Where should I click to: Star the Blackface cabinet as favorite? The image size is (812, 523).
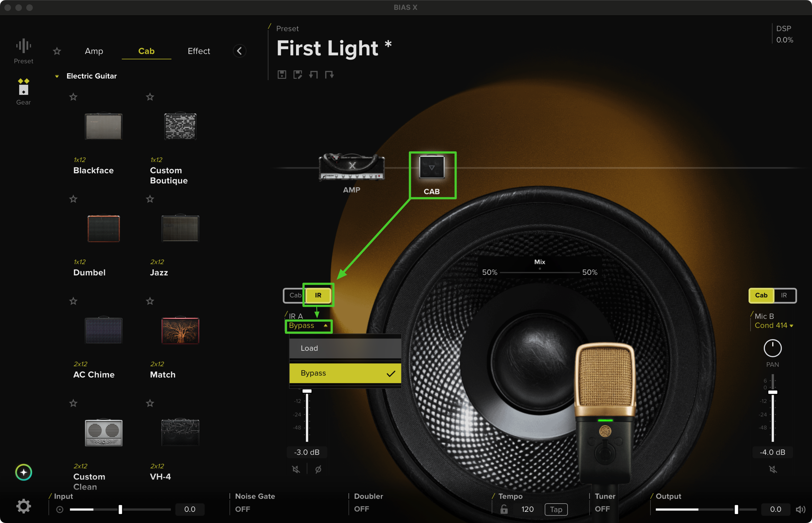click(x=73, y=97)
